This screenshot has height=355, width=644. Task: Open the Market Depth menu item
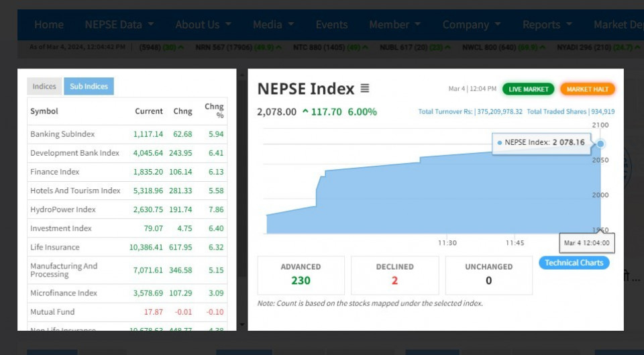click(x=619, y=25)
